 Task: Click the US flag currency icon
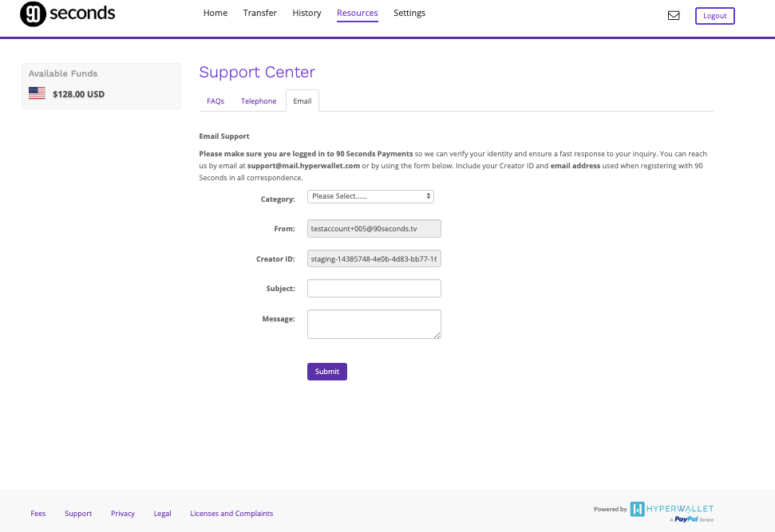37,93
